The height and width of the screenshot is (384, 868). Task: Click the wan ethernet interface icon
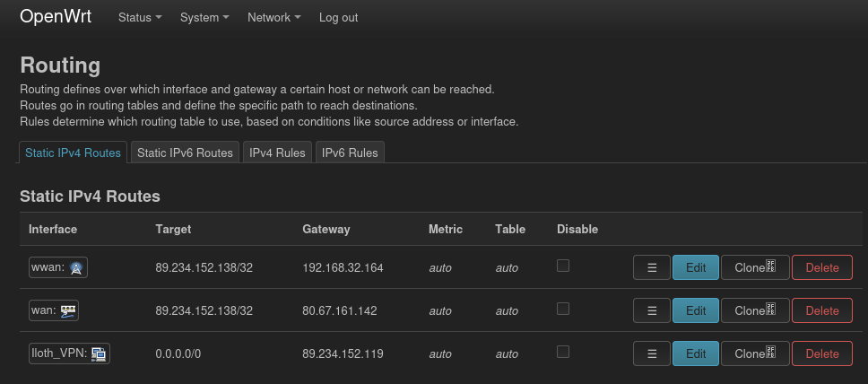(x=69, y=310)
